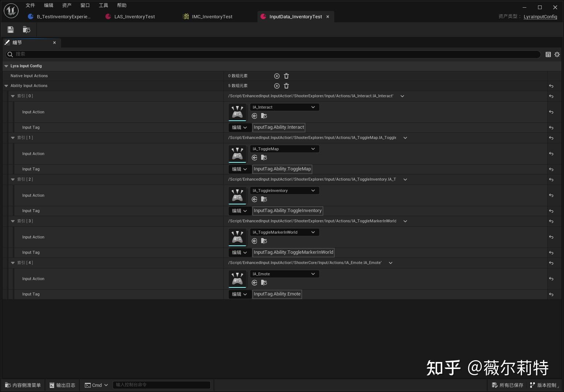Switch to the LAS_InventoryTest tab
This screenshot has width=564, height=392.
(135, 16)
